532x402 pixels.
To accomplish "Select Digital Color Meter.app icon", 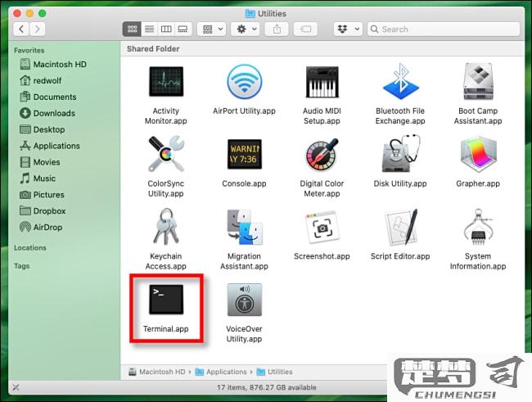I will tap(322, 155).
